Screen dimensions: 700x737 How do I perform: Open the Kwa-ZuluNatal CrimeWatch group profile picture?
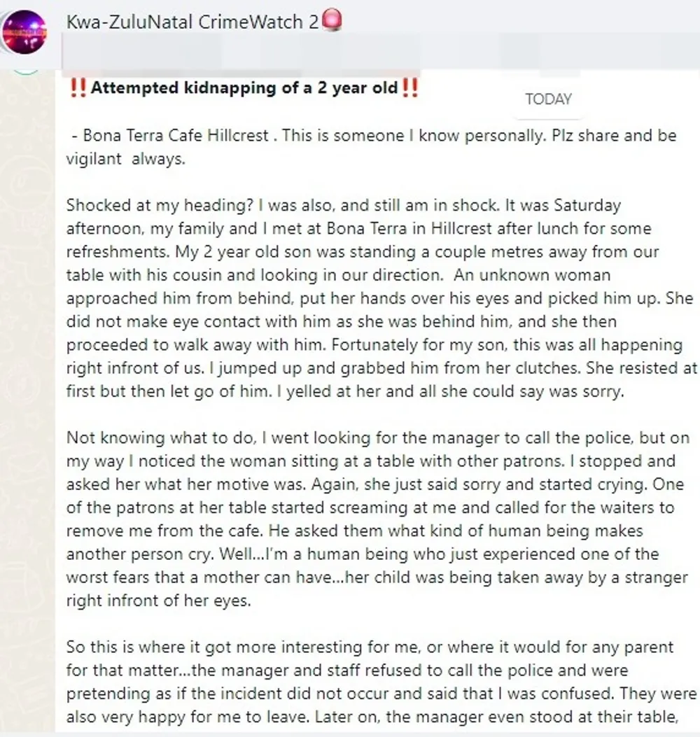24,32
